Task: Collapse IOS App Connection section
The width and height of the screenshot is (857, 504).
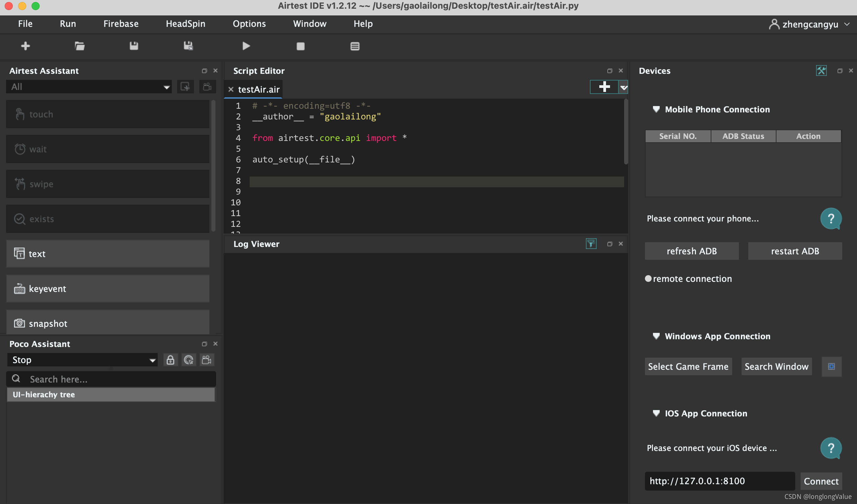Action: tap(656, 413)
